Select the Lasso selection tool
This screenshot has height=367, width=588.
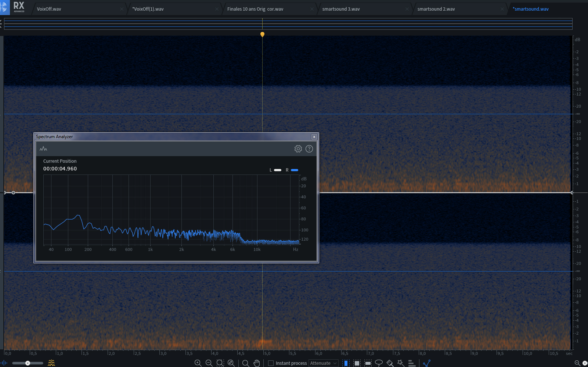point(379,363)
